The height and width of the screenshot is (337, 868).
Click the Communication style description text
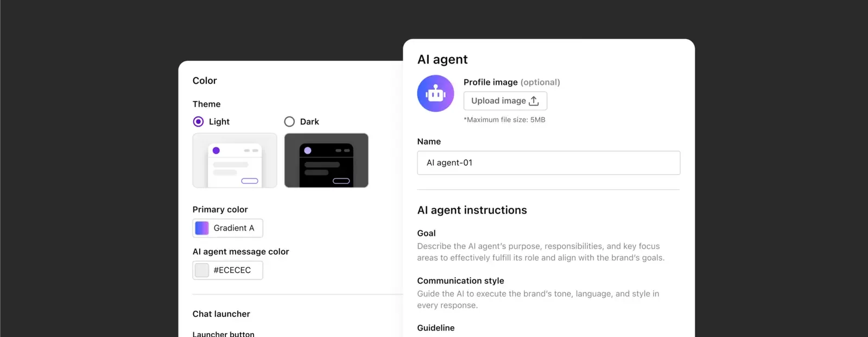coord(537,299)
